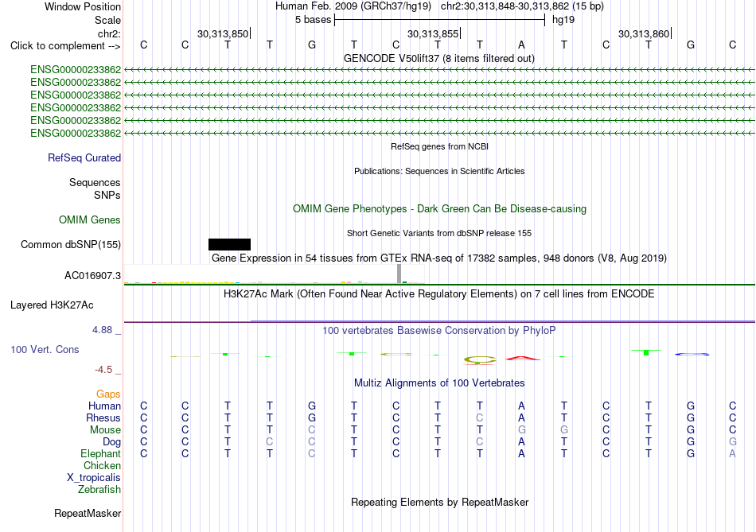Image resolution: width=756 pixels, height=532 pixels.
Task: Select the Elephant alignment row label
Action: click(x=101, y=453)
